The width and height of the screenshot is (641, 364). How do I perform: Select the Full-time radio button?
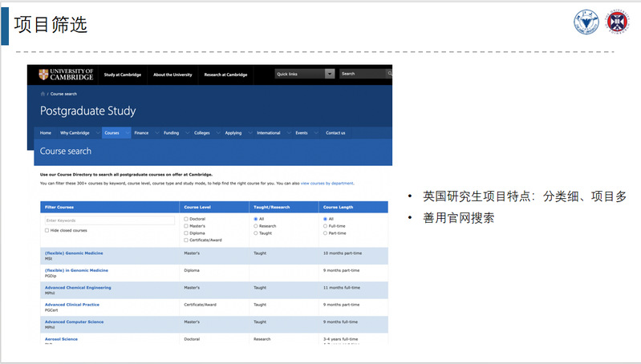tap(325, 226)
